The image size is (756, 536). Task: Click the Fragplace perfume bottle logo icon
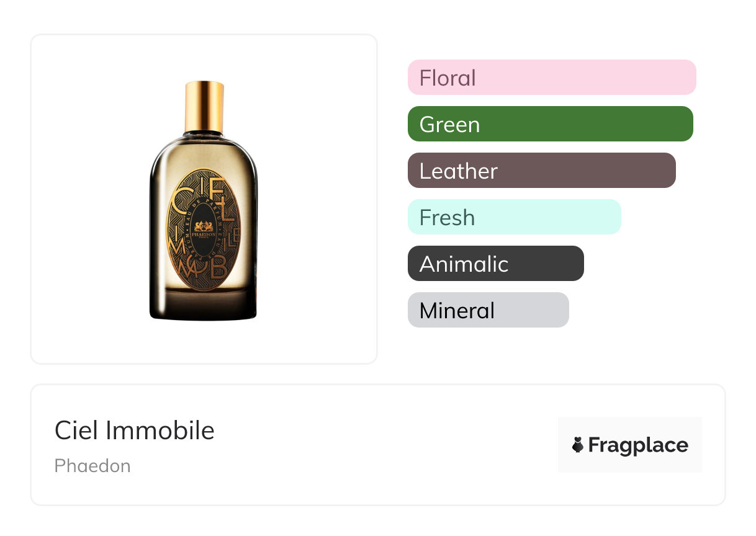[x=578, y=445]
